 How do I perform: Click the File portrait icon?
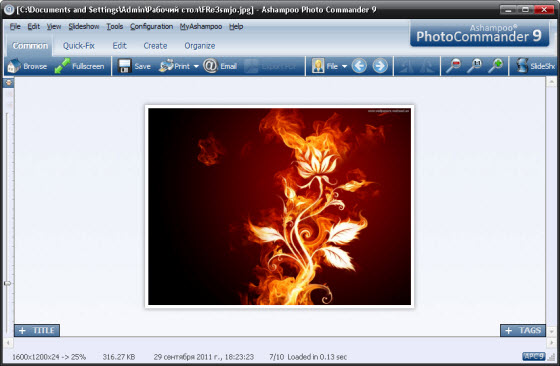coord(318,66)
